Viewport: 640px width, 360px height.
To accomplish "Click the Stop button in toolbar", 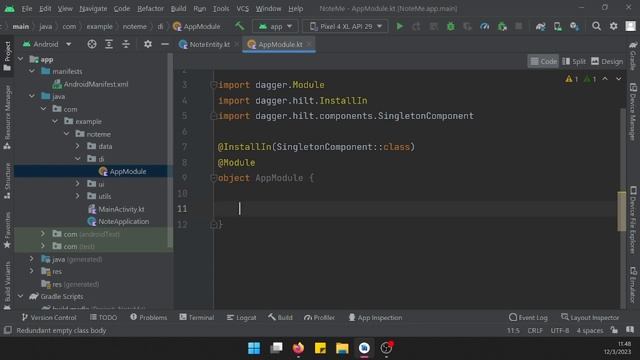I will coord(518,27).
